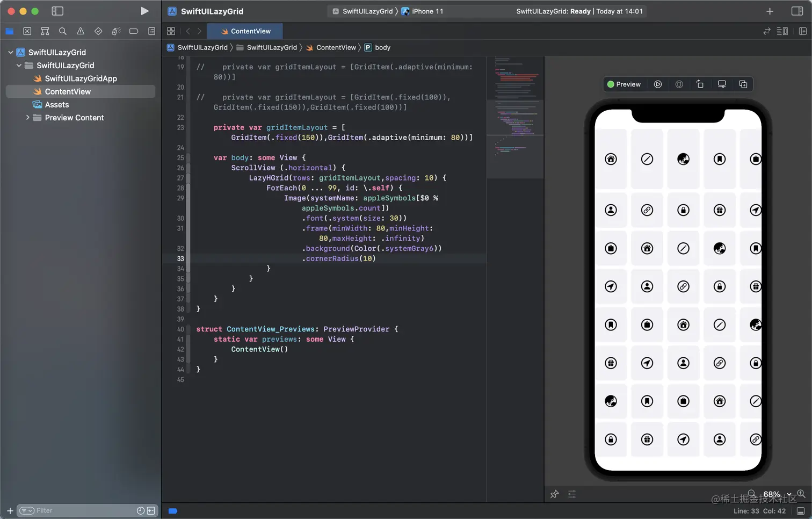Click the green Preview button
The height and width of the screenshot is (519, 812).
[x=624, y=84]
